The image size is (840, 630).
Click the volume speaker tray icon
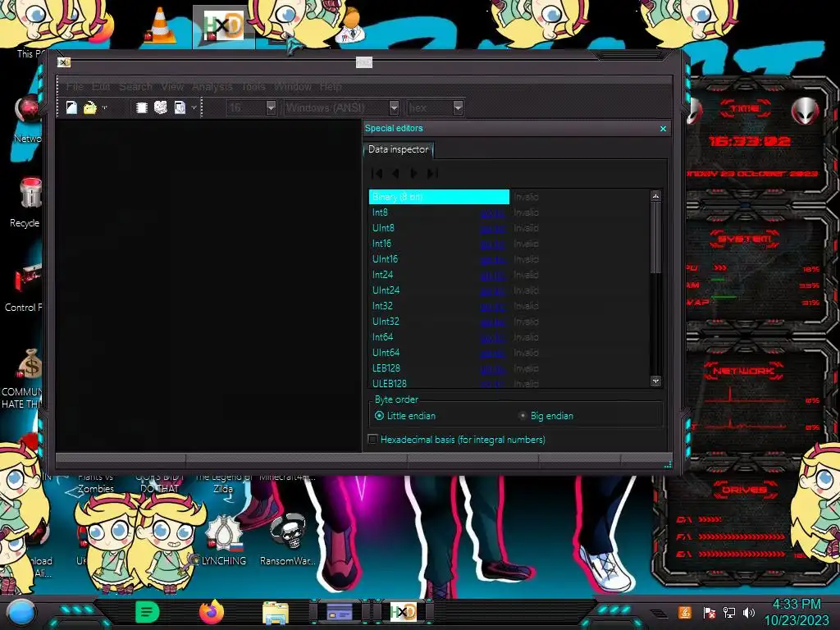click(x=749, y=612)
